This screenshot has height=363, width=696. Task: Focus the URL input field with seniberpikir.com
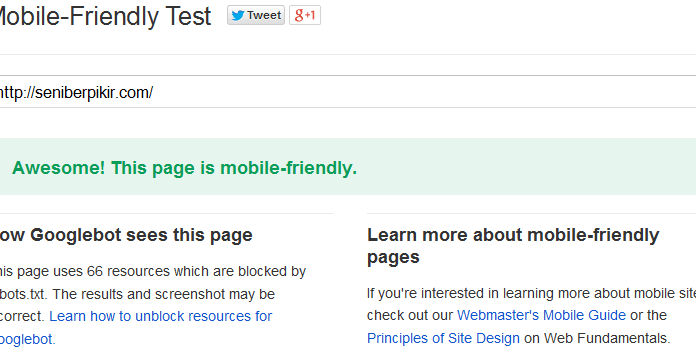coord(348,92)
